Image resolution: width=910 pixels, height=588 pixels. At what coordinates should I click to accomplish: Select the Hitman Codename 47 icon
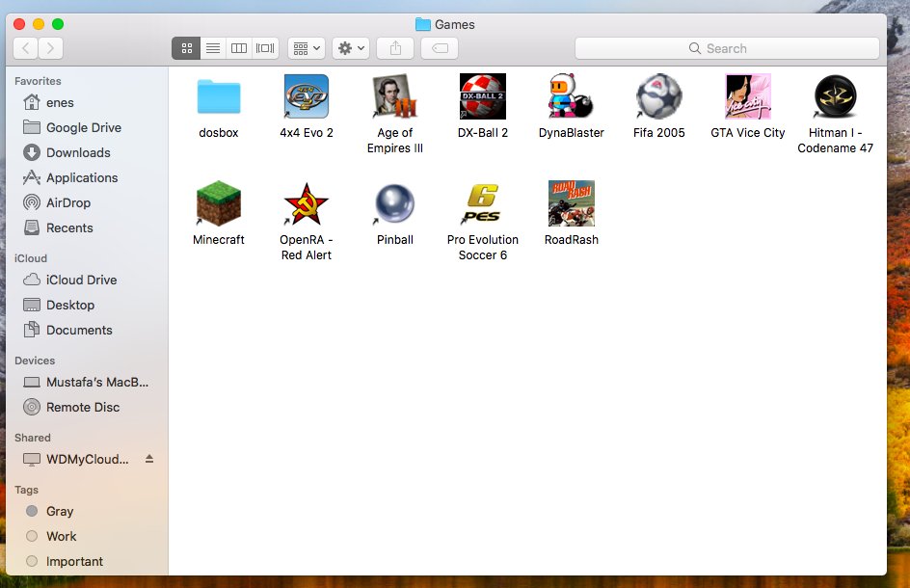tap(835, 96)
